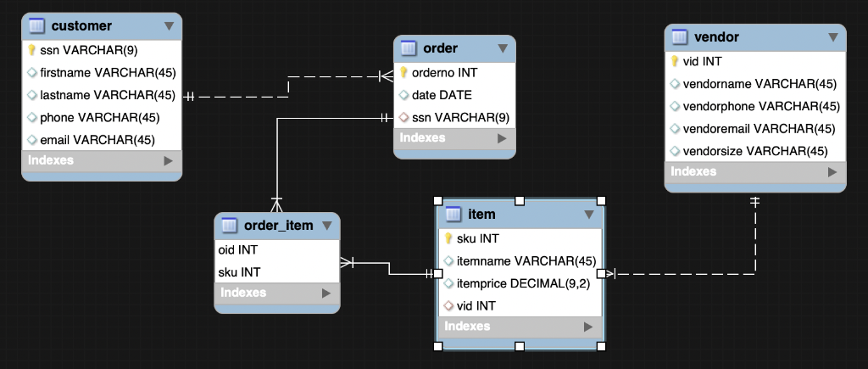The height and width of the screenshot is (369, 868).
Task: Click the order table icon
Action: coord(408,48)
